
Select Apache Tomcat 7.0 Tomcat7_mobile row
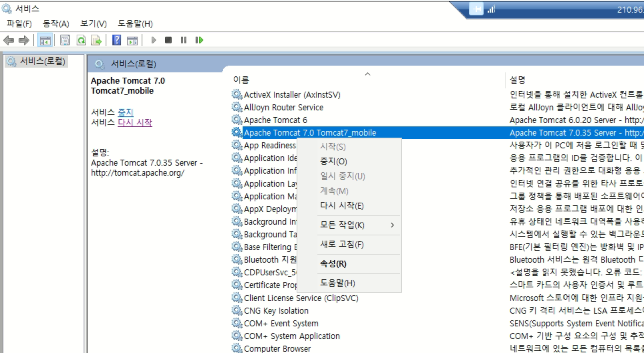(x=310, y=133)
